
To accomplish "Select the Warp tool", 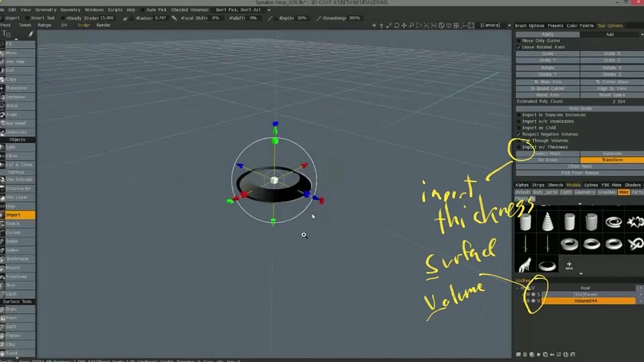I will coord(18,106).
